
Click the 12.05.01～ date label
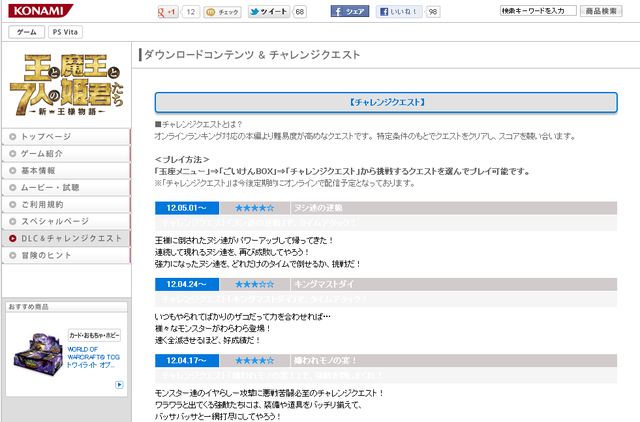(x=187, y=208)
